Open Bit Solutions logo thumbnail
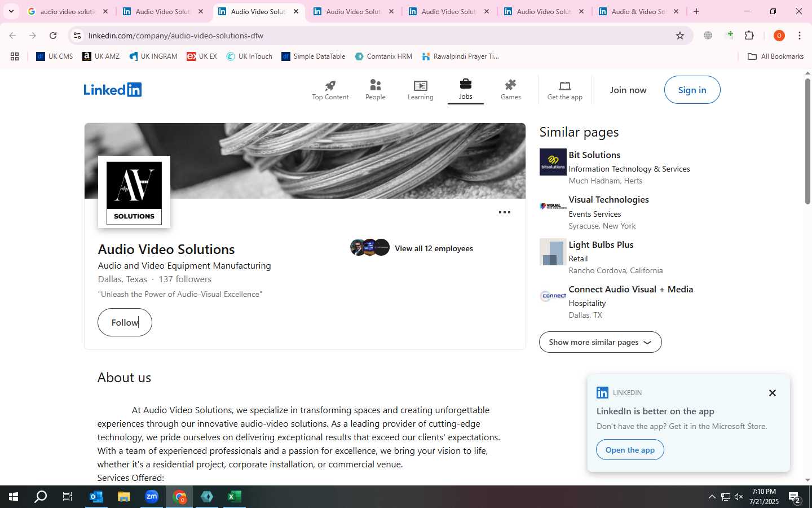812x508 pixels. point(553,162)
